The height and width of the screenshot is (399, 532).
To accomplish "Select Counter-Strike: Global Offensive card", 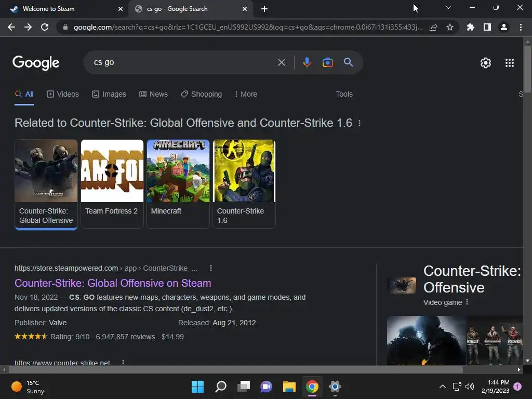I will click(x=46, y=184).
